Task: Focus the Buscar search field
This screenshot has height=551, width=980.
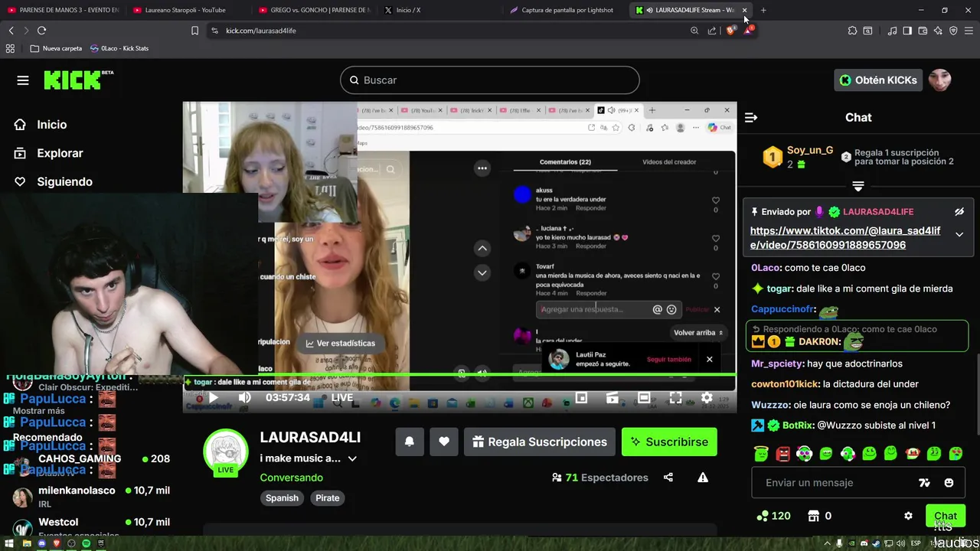Action: click(x=490, y=80)
